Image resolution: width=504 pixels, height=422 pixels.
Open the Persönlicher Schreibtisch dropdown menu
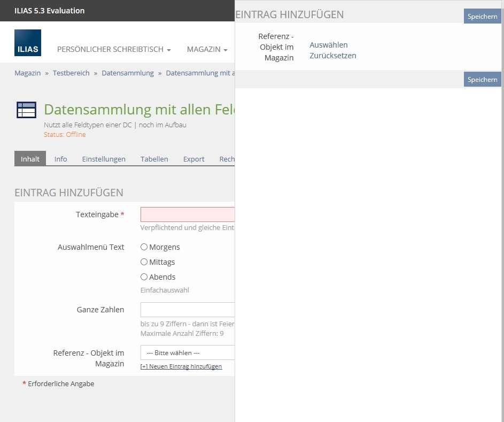click(114, 49)
